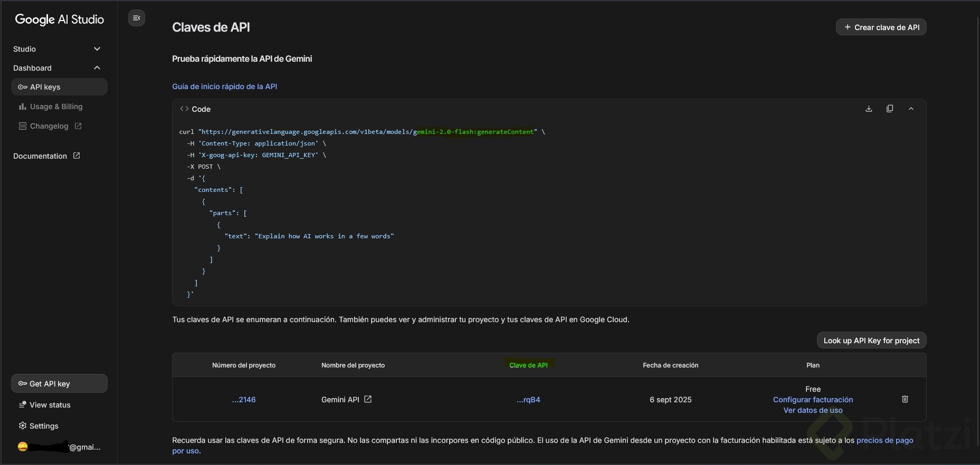Click the Changelog external link icon

tap(78, 126)
